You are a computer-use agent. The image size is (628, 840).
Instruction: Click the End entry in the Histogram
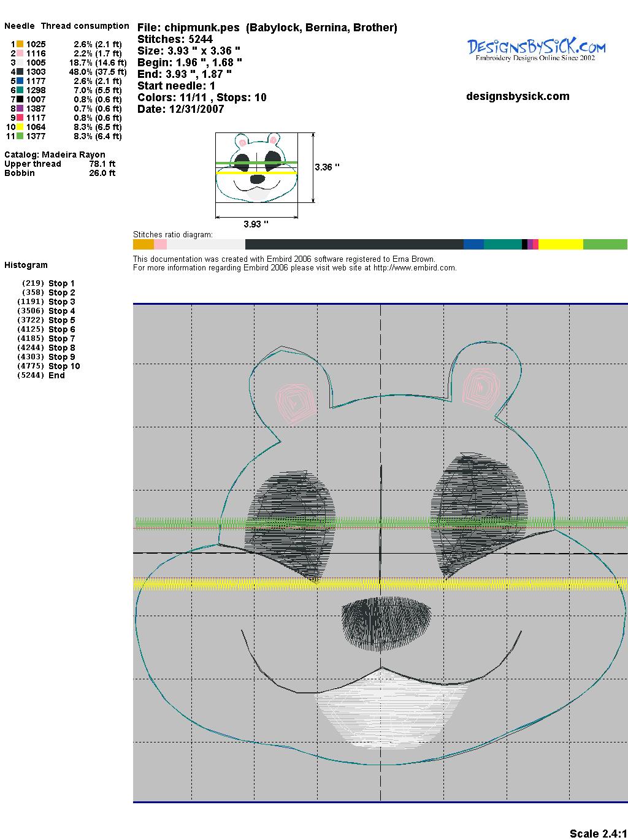[56, 375]
